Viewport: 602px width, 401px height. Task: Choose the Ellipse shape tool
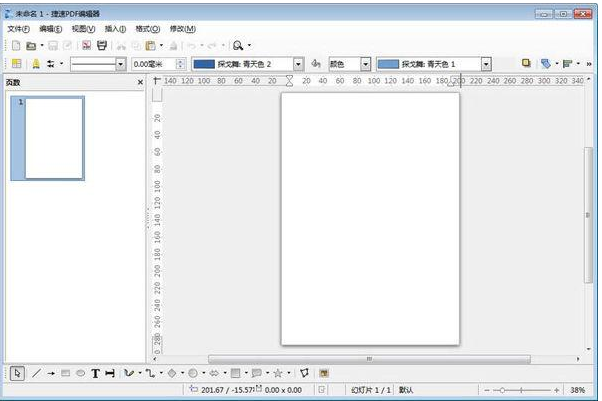click(x=80, y=373)
